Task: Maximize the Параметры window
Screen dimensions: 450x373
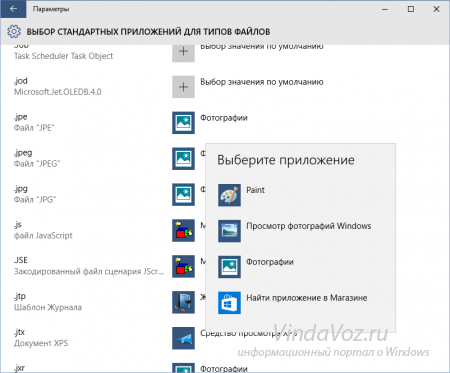Action: tap(411, 9)
